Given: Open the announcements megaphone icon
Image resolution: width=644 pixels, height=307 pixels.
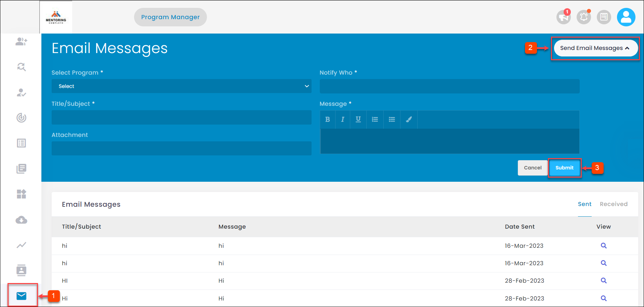Looking at the screenshot, I should (563, 17).
